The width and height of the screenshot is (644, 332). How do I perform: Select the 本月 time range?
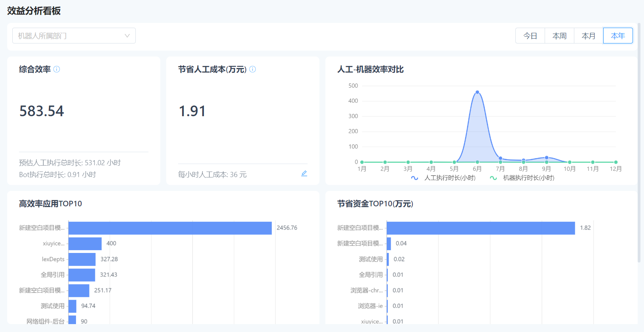pyautogui.click(x=589, y=36)
